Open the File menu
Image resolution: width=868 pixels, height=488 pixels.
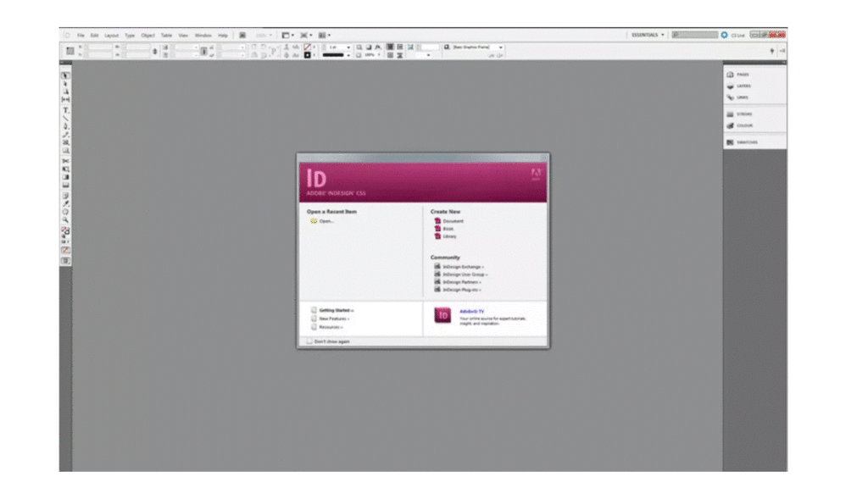[x=81, y=35]
